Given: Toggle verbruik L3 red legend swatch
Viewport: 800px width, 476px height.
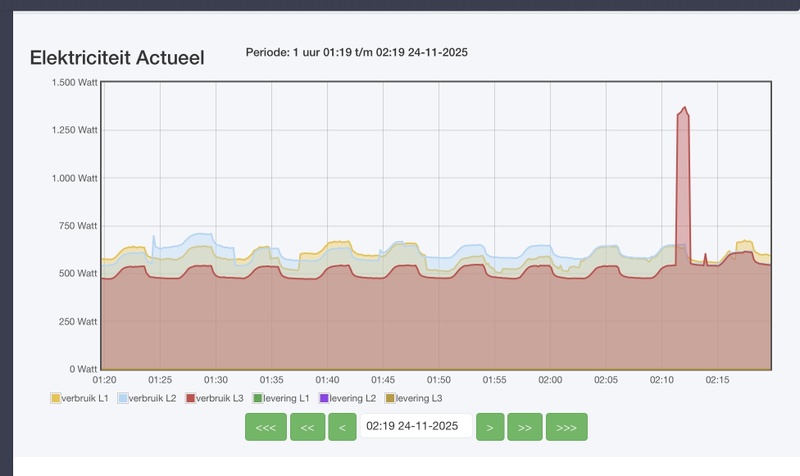Looking at the screenshot, I should pyautogui.click(x=191, y=398).
